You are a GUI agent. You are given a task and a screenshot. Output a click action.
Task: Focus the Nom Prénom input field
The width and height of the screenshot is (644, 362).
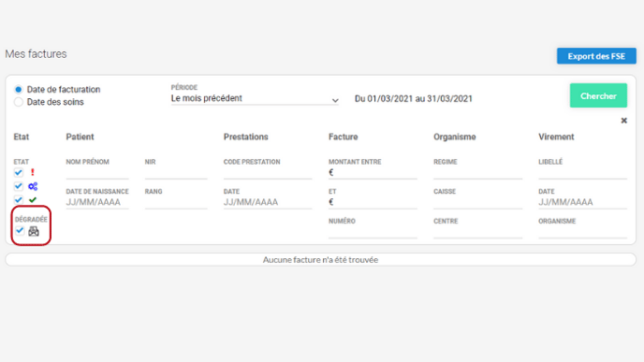tap(97, 173)
